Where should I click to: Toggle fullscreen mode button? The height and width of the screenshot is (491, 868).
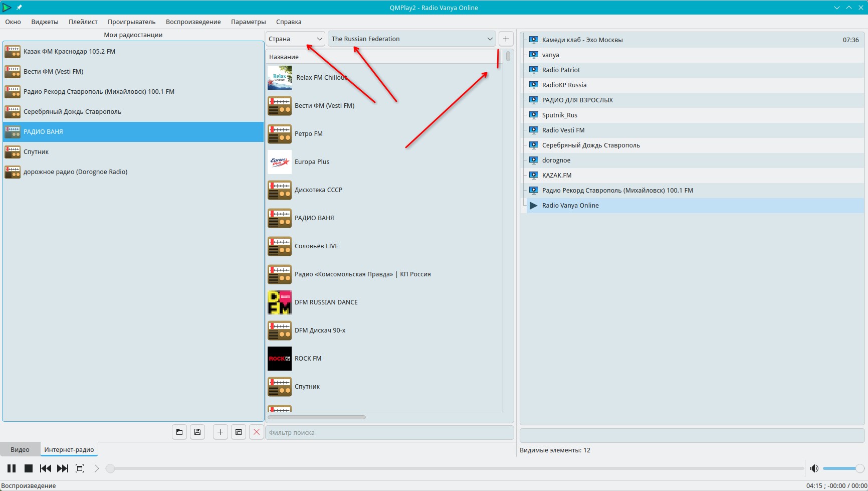click(x=80, y=468)
